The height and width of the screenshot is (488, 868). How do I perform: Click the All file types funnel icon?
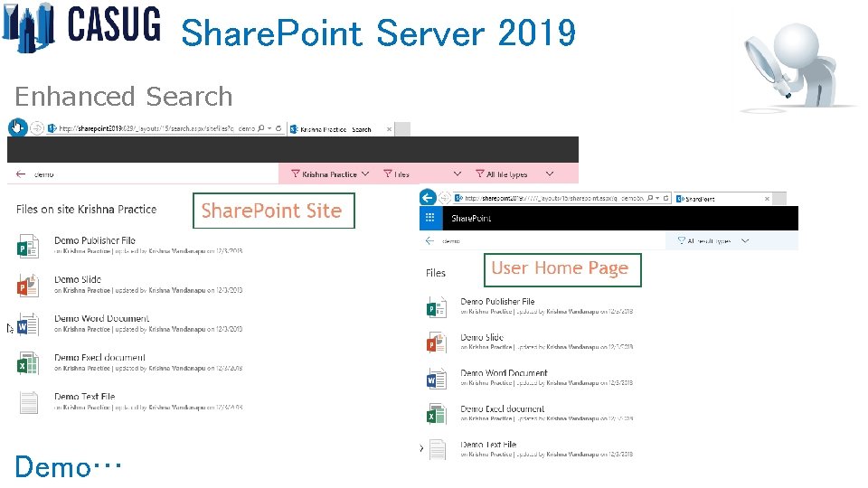[480, 174]
